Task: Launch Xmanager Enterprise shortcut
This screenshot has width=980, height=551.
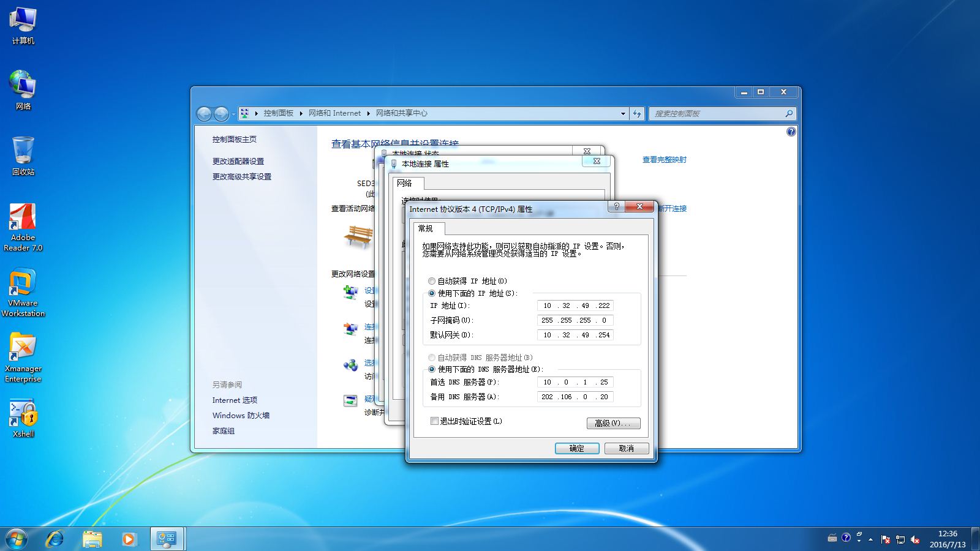Action: [23, 358]
